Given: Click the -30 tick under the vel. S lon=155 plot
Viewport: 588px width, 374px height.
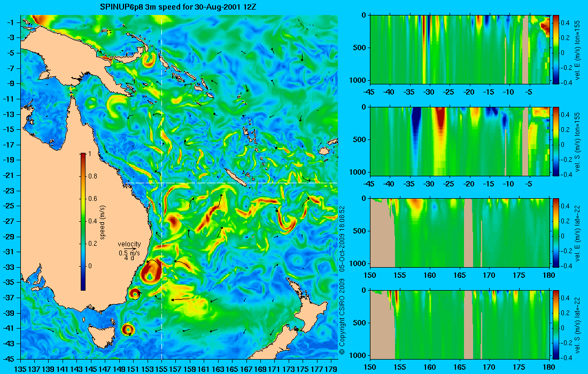Looking at the screenshot, I should coord(429,184).
